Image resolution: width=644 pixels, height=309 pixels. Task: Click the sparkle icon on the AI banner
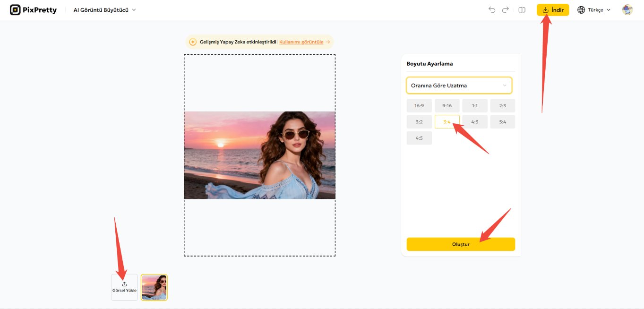[193, 42]
